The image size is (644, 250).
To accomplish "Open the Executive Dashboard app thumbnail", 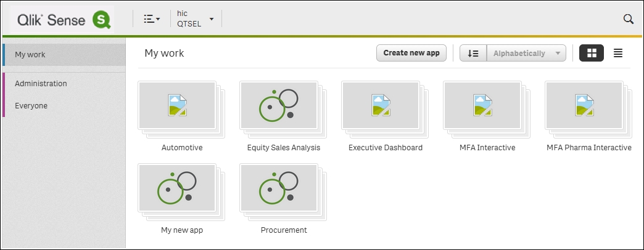I will click(381, 105).
